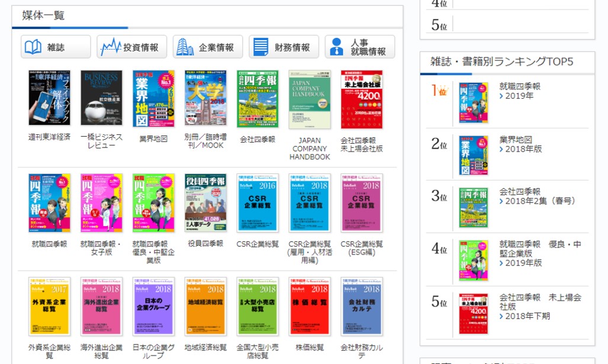The height and width of the screenshot is (364, 608).
Task: Open CSR企業総覧(雇用・人材活用編) cover
Action: click(x=310, y=203)
